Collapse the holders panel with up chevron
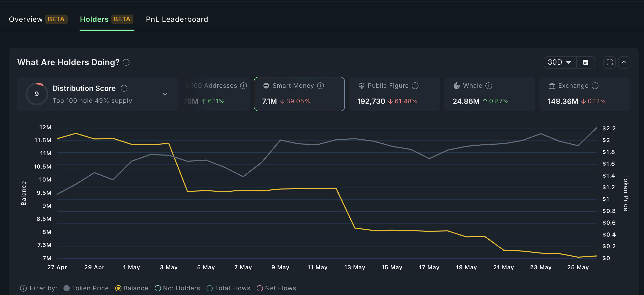Image resolution: width=644 pixels, height=295 pixels. click(x=624, y=62)
